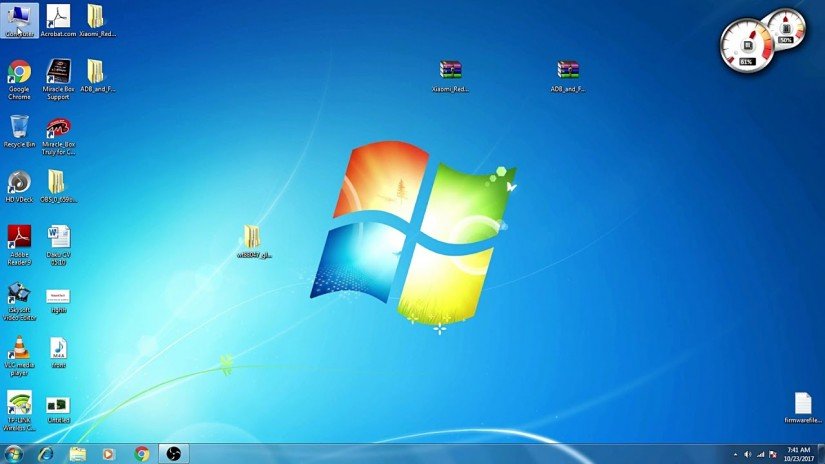The height and width of the screenshot is (464, 825).
Task: Select the HD VDeck shortcut
Action: pyautogui.click(x=19, y=186)
